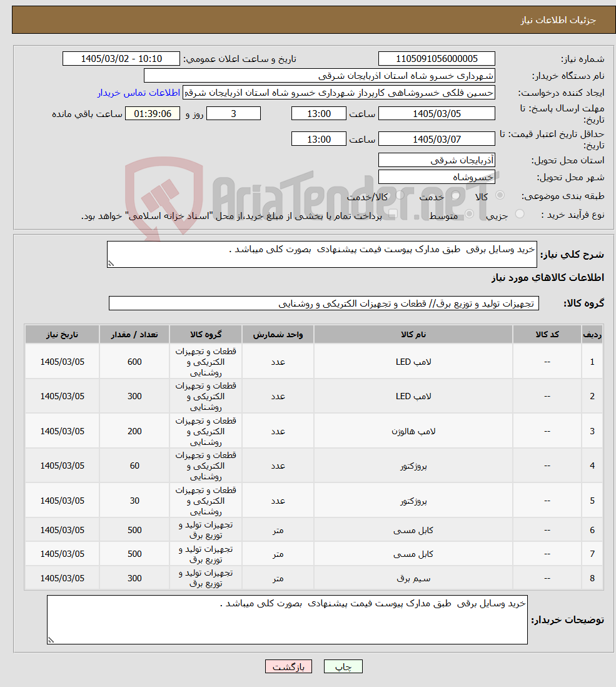The height and width of the screenshot is (687, 616).
Task: Click the شرح کلی نیاز description textarea
Action: coord(322,254)
